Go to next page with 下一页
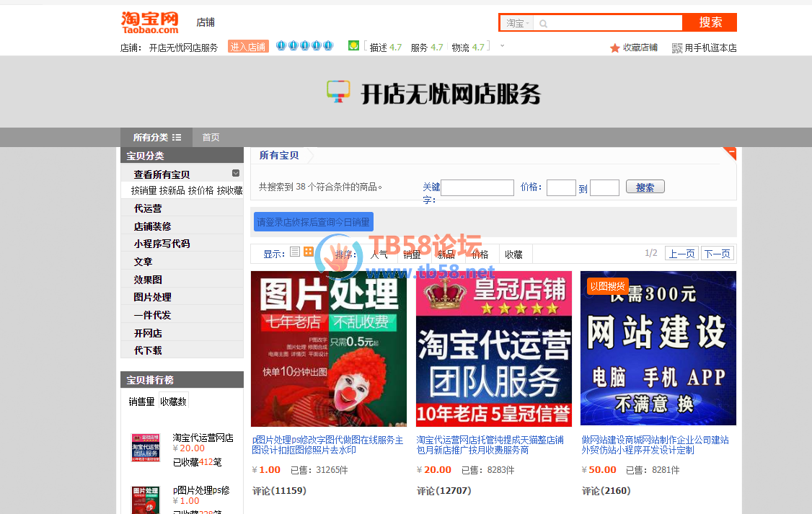The image size is (812, 514). 717,253
